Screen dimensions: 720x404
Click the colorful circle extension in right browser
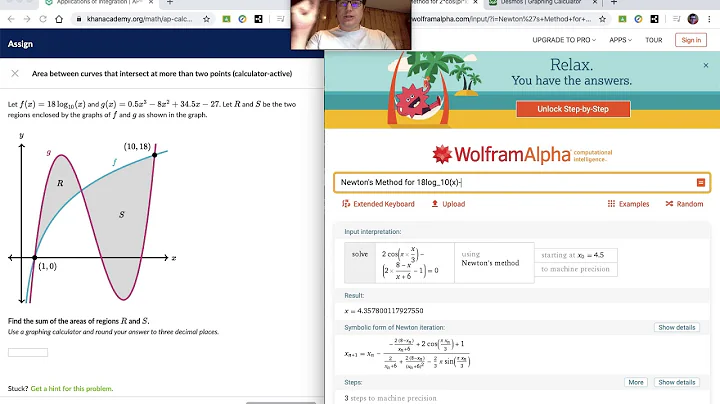coord(638,19)
